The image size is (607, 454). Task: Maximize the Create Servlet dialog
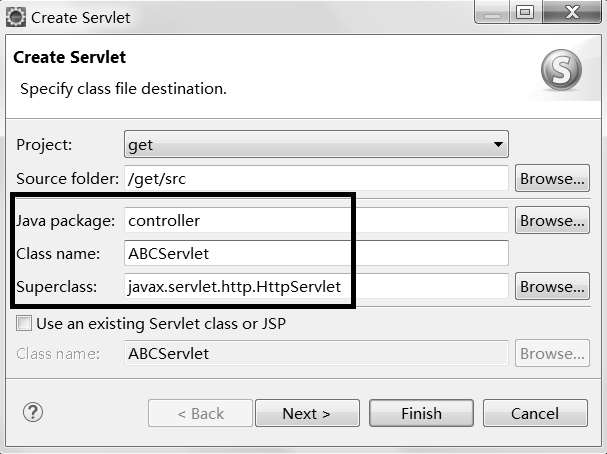(x=526, y=15)
